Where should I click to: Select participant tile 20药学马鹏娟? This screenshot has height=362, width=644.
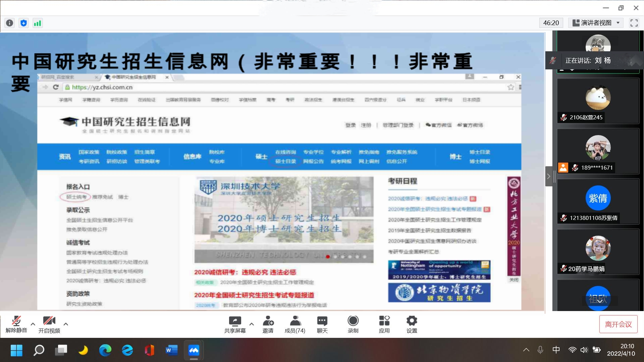coord(598,252)
